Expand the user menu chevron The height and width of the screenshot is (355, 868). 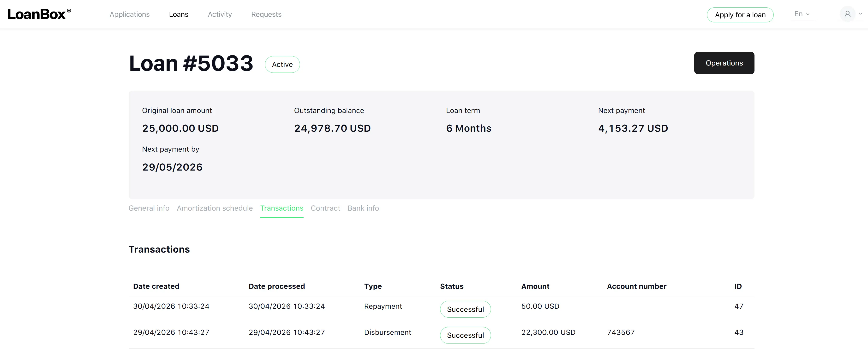pos(860,14)
